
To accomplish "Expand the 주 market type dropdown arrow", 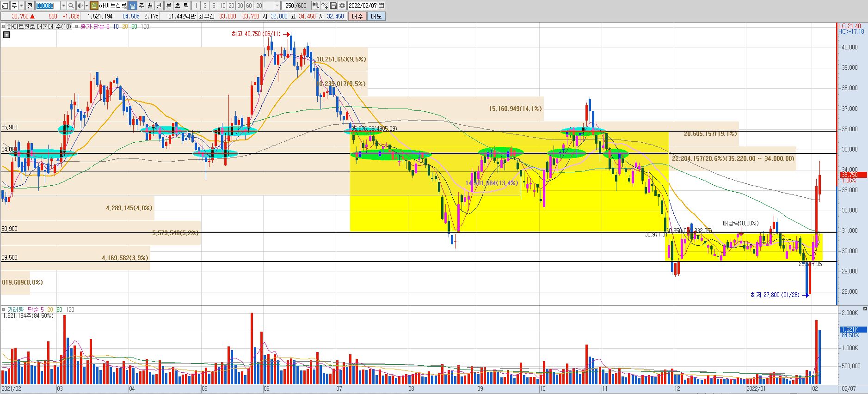I will point(21,6).
